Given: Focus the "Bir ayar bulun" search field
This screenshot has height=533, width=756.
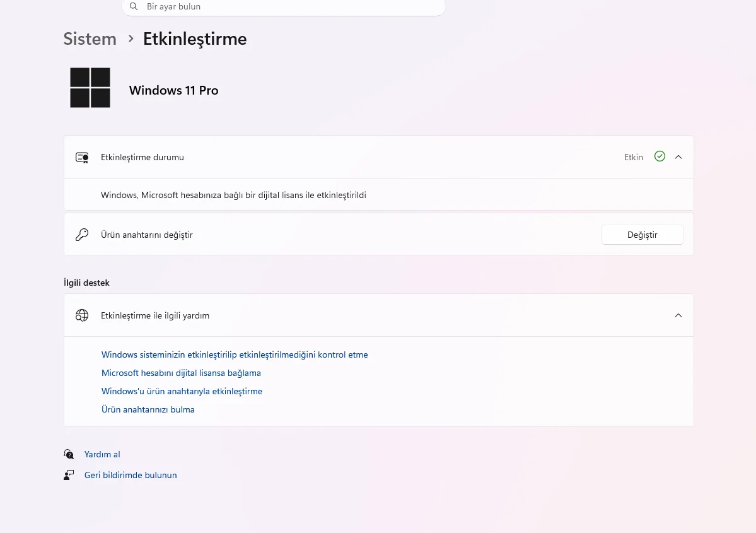Looking at the screenshot, I should [284, 7].
